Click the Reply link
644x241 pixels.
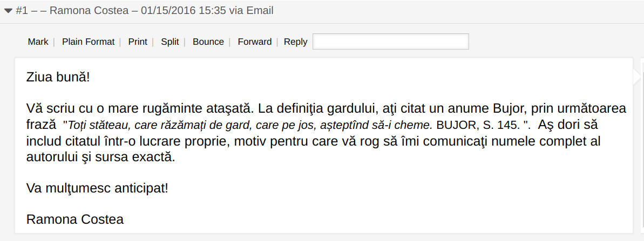point(295,42)
